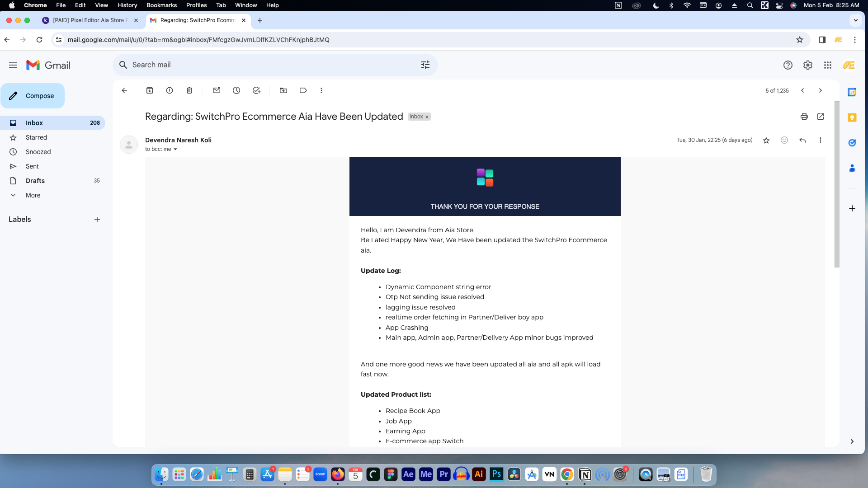
Task: Report this email as spam
Action: (x=170, y=90)
